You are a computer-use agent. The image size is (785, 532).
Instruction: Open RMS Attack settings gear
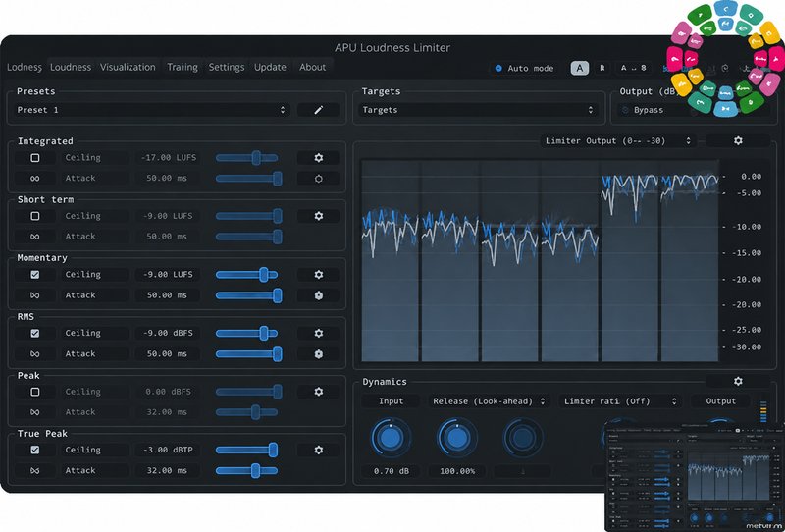[318, 354]
